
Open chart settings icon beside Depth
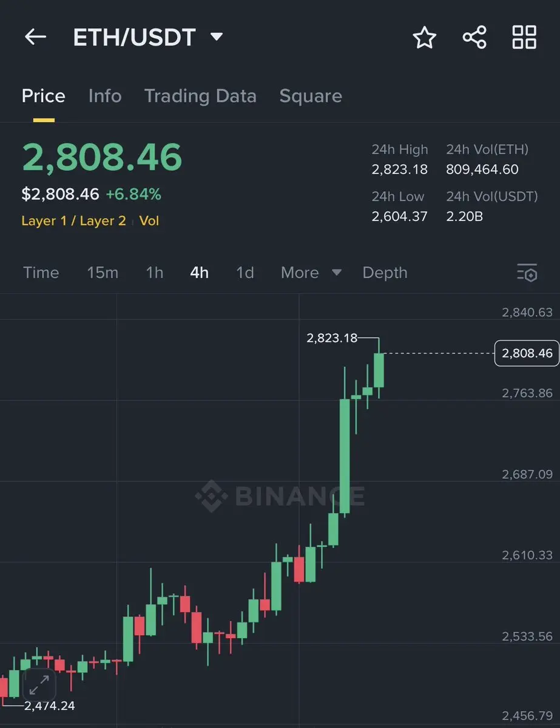click(x=527, y=273)
